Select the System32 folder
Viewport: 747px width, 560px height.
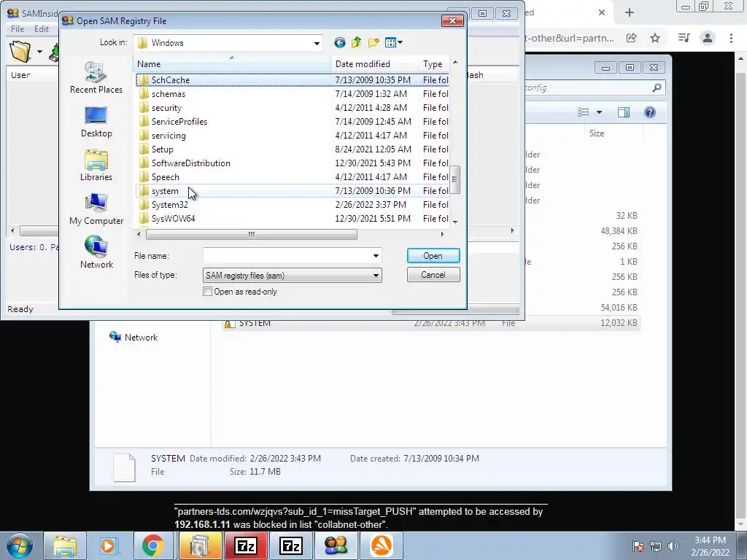(292, 205)
